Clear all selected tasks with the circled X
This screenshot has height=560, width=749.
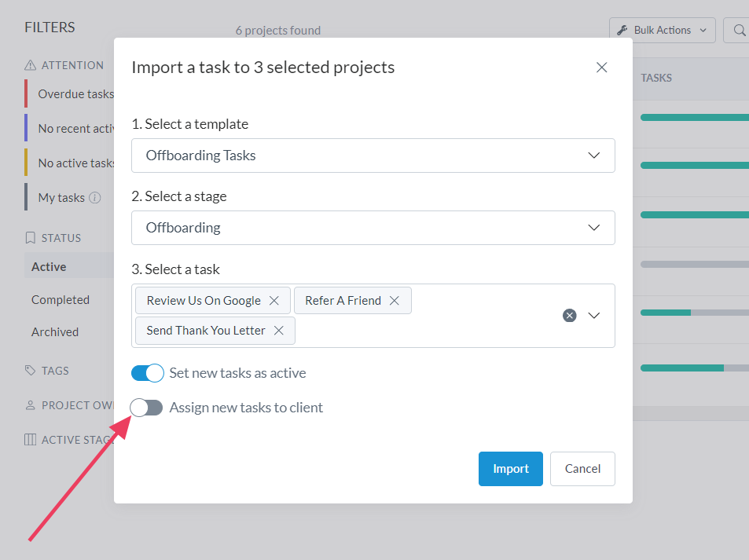pyautogui.click(x=570, y=315)
